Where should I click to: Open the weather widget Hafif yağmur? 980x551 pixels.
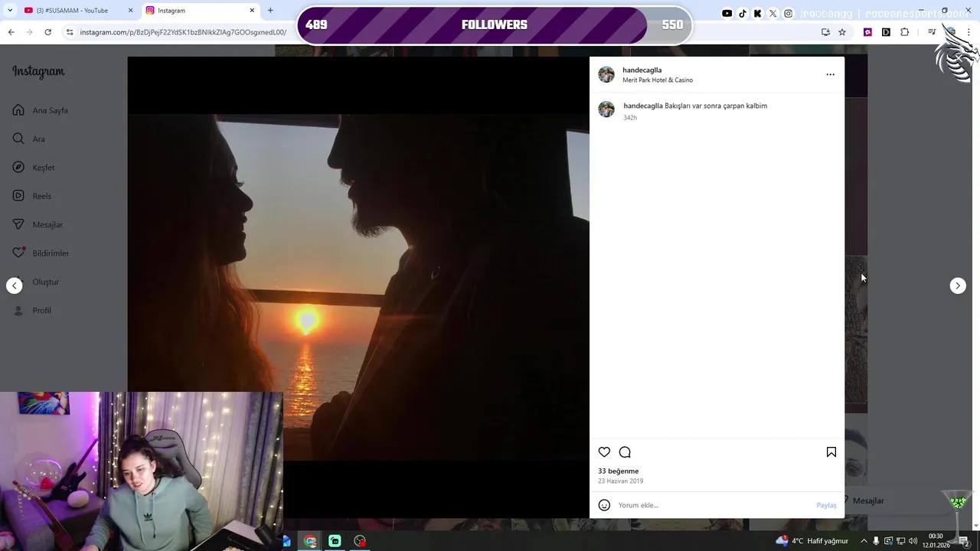(812, 541)
